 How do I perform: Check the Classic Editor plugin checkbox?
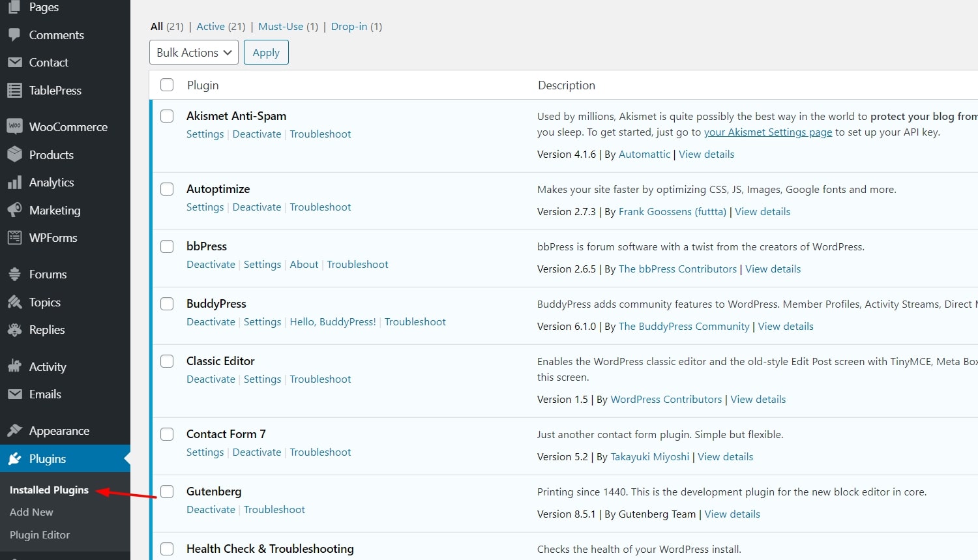coord(167,361)
